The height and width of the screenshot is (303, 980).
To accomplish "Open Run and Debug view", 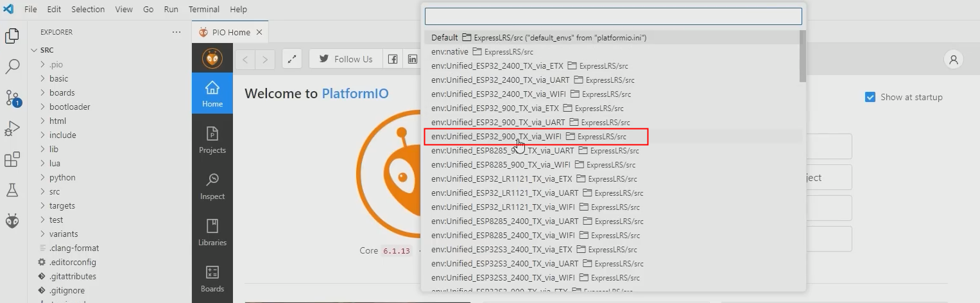I will click(x=12, y=128).
